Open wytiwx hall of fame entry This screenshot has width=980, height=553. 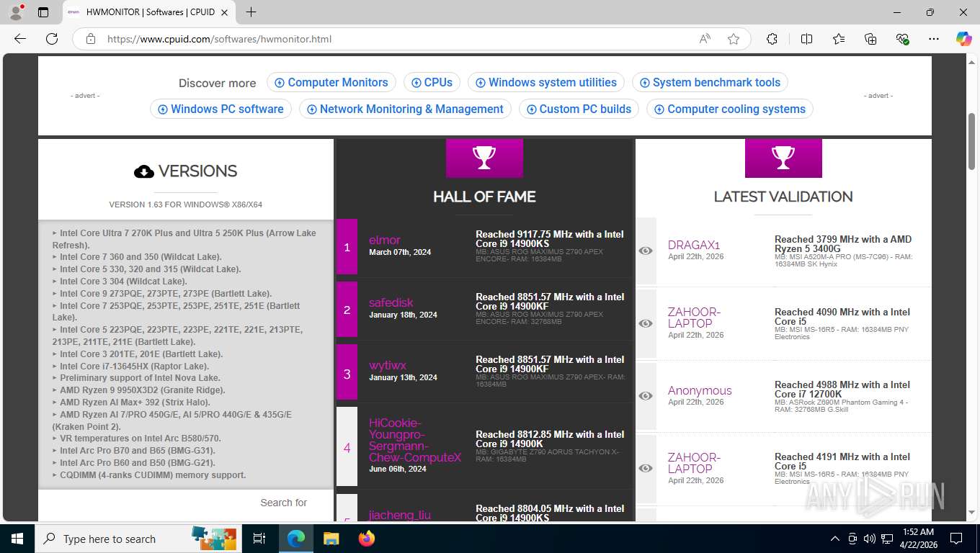[388, 365]
